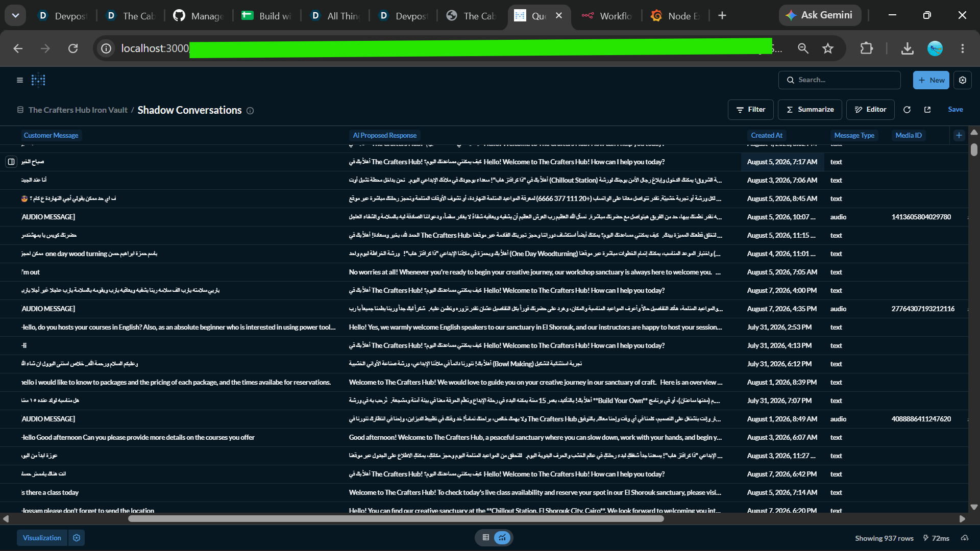View site information icon
The height and width of the screenshot is (551, 980).
coord(106,48)
